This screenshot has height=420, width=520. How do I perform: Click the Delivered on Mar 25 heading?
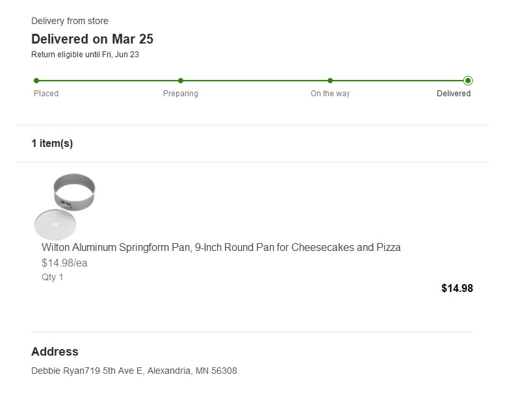(92, 39)
